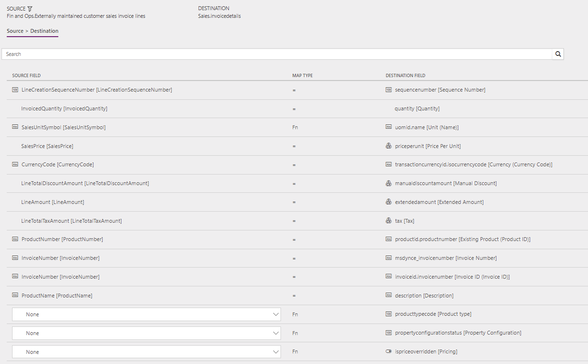
Task: Click the text-type icon beside ProductNumber source field
Action: click(14, 239)
